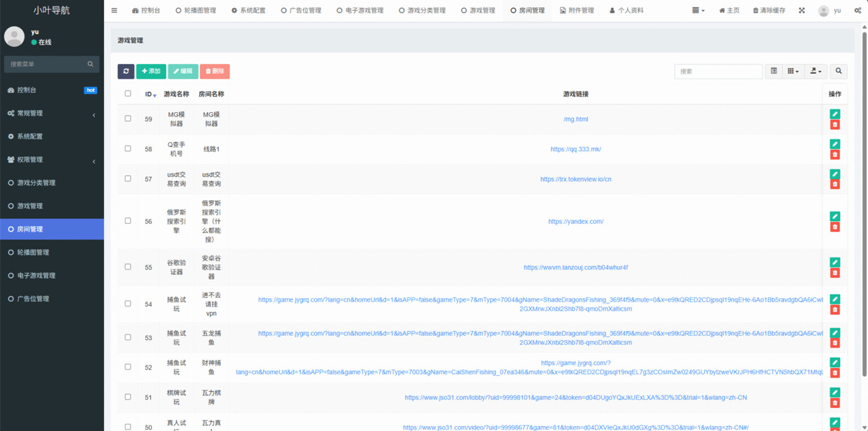Open the export data dropdown
The width and height of the screenshot is (868, 431).
point(816,71)
